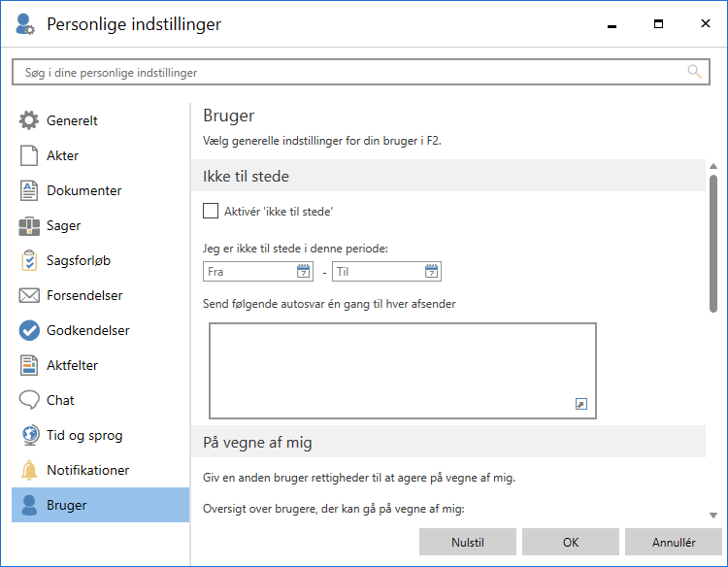Select the Sager briefcase icon
This screenshot has width=728, height=567.
30,226
